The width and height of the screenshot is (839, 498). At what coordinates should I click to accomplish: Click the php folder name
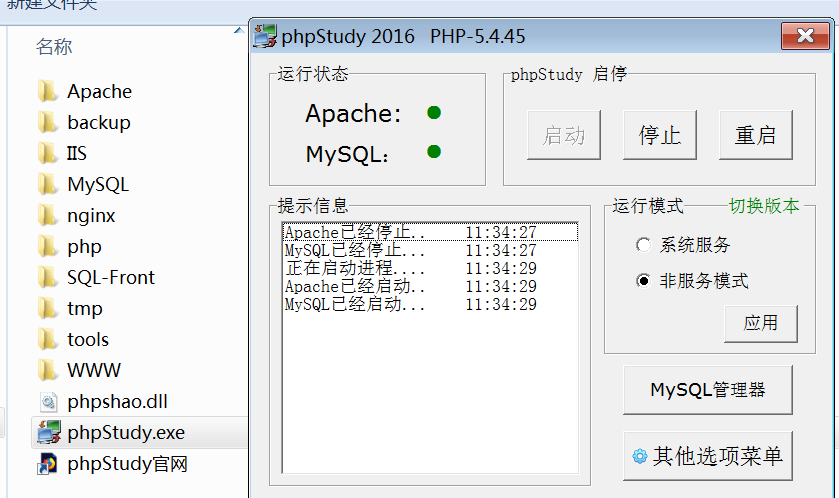[x=84, y=247]
